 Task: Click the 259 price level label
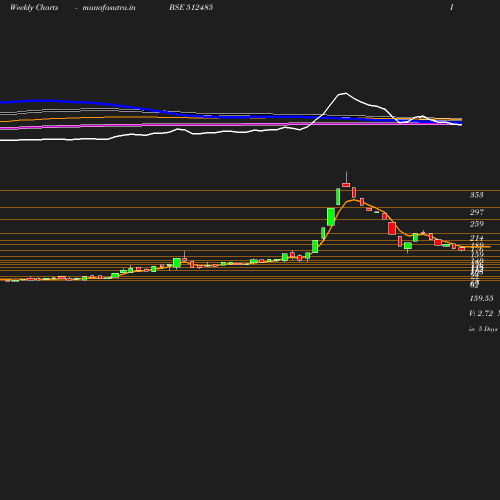pos(477,224)
